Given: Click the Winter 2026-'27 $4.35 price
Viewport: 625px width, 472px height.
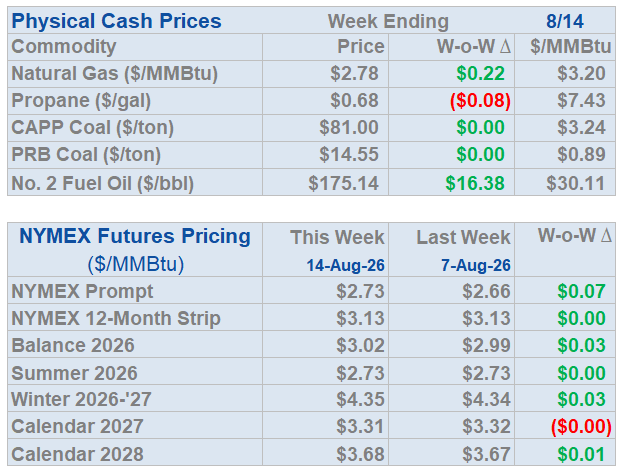Looking at the screenshot, I should pos(360,399).
